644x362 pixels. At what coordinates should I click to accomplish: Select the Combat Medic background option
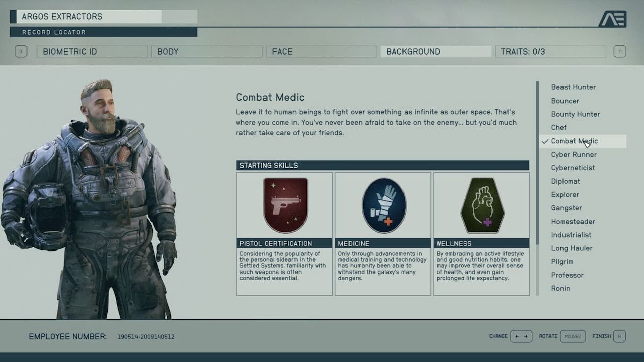575,140
